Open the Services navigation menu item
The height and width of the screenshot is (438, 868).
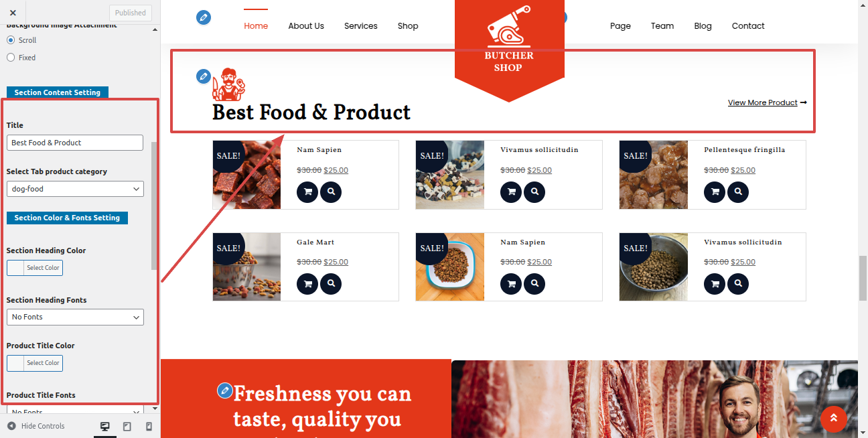361,26
